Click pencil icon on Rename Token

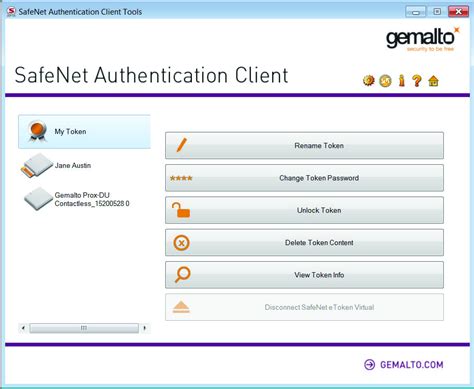(182, 145)
